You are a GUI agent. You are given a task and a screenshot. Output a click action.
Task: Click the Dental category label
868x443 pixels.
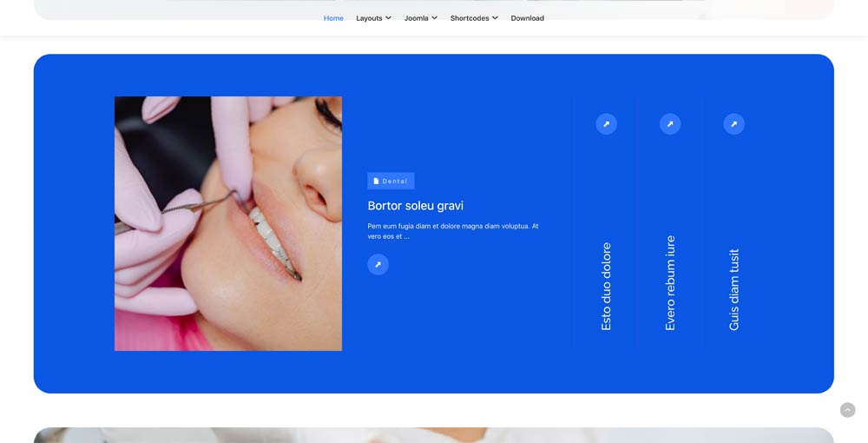click(x=395, y=182)
